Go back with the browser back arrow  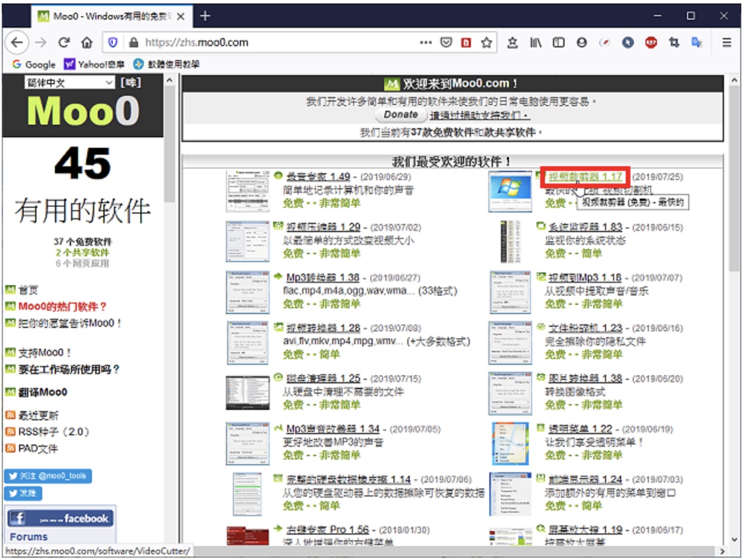[17, 42]
